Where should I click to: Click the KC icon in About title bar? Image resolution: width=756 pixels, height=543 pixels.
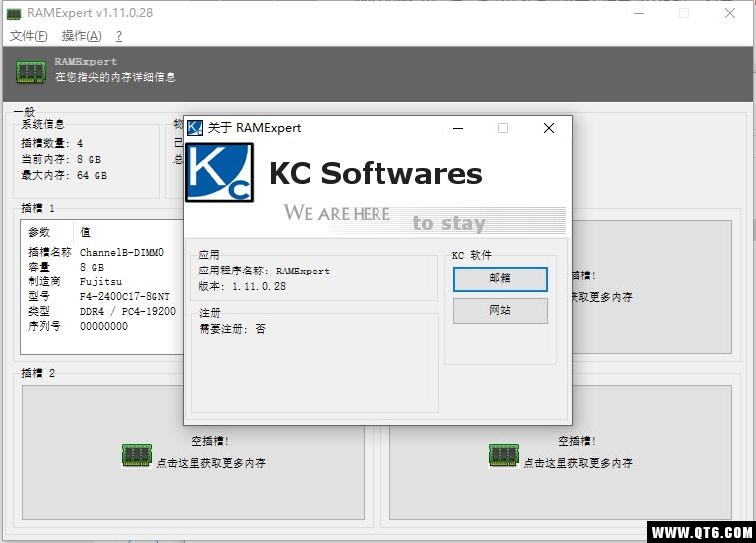pyautogui.click(x=195, y=128)
